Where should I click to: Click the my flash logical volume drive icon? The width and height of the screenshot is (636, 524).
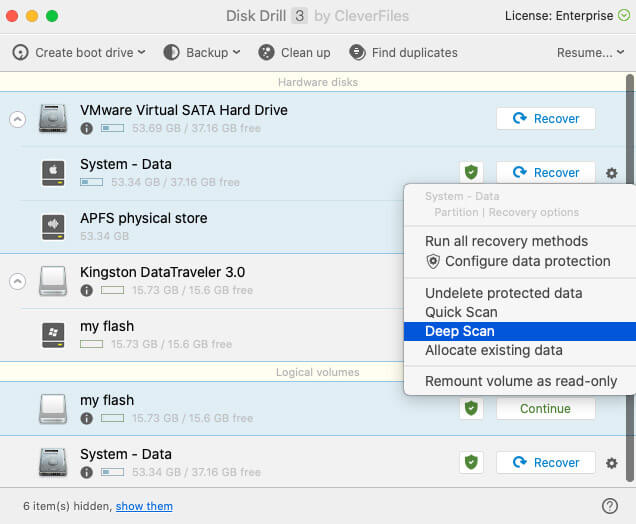click(53, 409)
